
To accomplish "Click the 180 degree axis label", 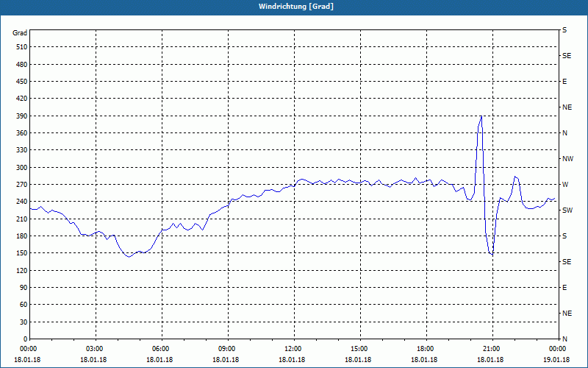I will click(x=22, y=236).
